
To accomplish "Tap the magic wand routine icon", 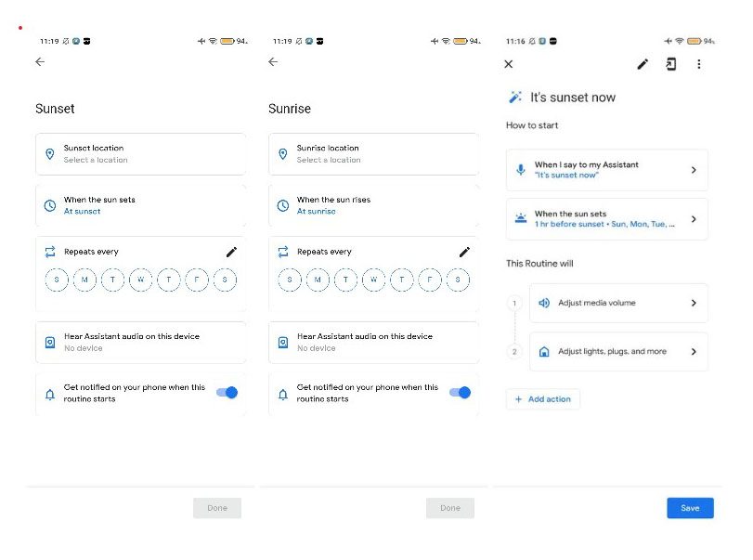I will pos(514,97).
